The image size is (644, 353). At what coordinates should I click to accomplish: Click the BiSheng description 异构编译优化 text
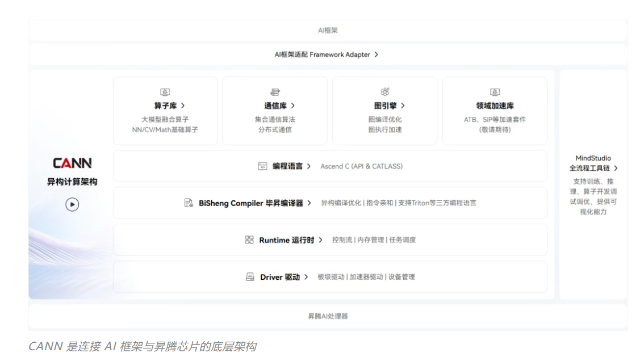[x=341, y=203]
